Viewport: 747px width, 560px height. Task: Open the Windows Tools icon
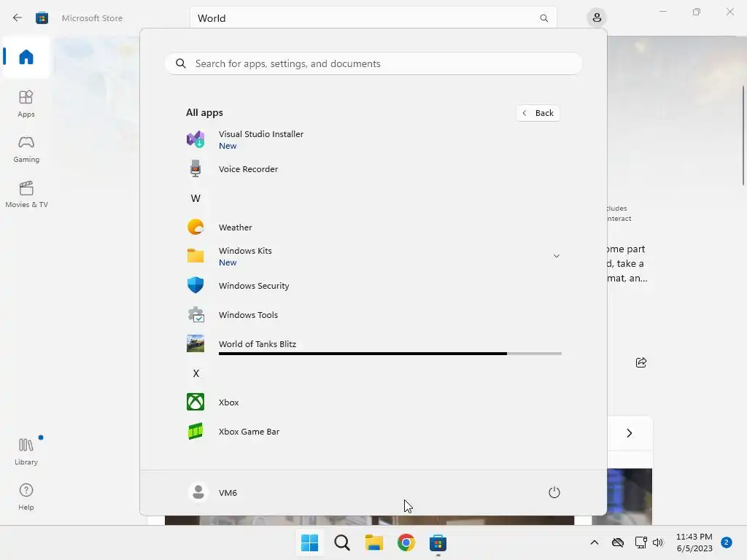pyautogui.click(x=196, y=315)
